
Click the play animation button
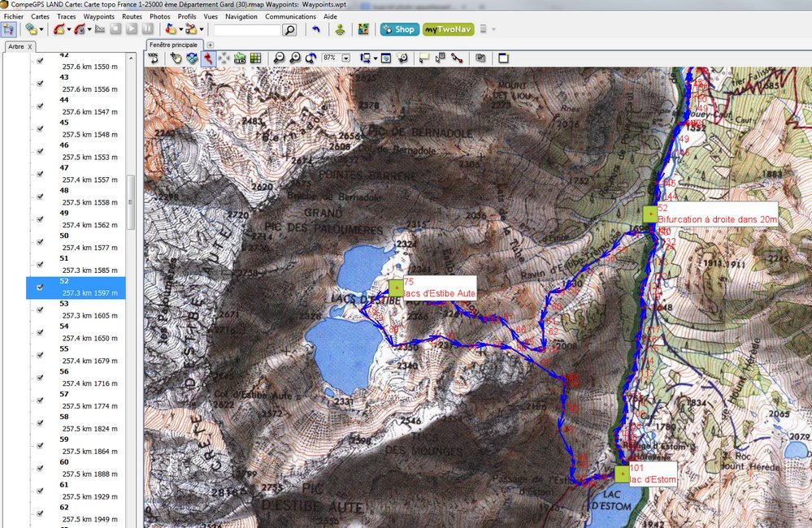[132, 29]
